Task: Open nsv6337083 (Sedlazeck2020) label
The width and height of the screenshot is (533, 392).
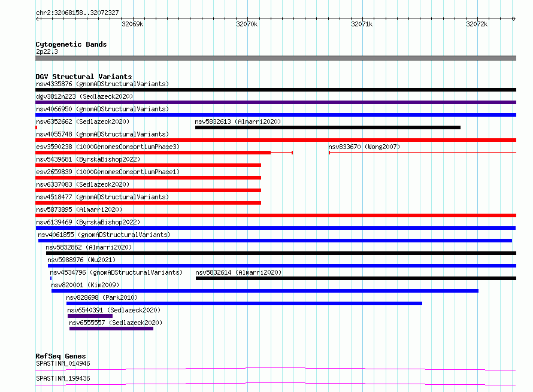Action: point(83,184)
